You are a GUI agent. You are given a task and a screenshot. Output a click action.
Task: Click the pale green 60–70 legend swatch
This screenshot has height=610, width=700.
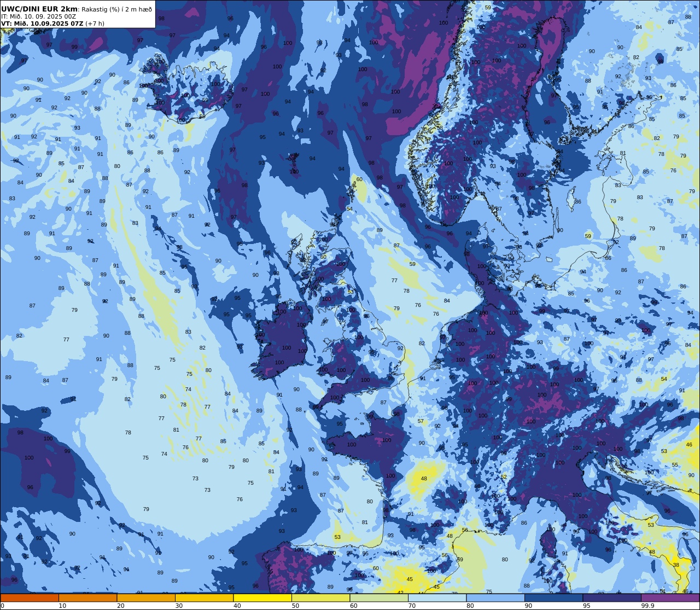coord(379,598)
